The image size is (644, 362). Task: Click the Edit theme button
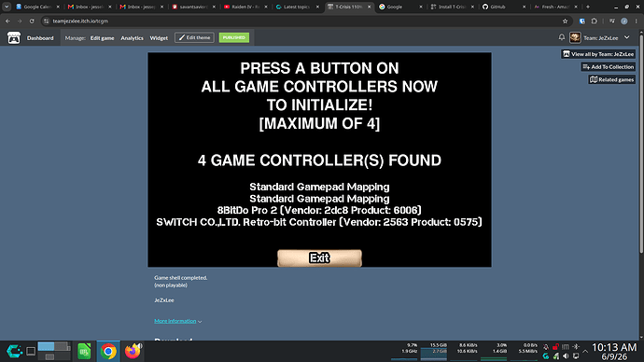[x=194, y=37]
